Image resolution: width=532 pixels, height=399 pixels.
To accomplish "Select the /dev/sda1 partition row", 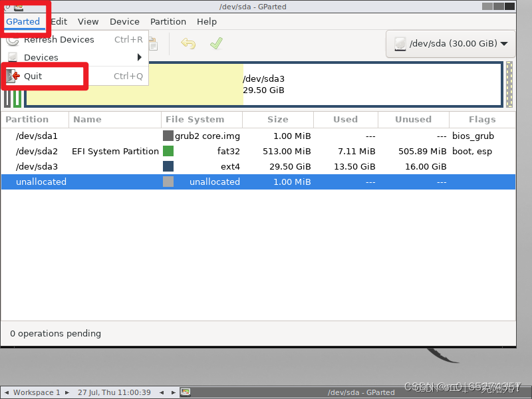I will pyautogui.click(x=258, y=136).
